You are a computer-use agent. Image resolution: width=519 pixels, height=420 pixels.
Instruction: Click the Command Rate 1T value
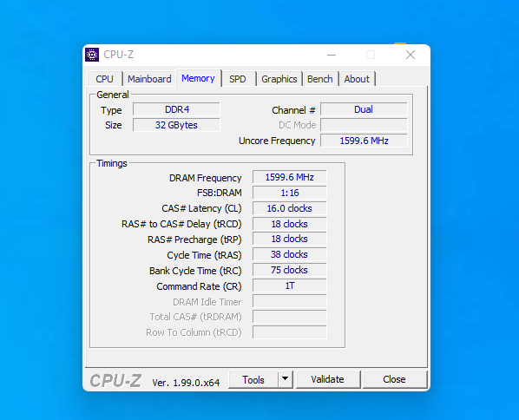[x=290, y=285]
